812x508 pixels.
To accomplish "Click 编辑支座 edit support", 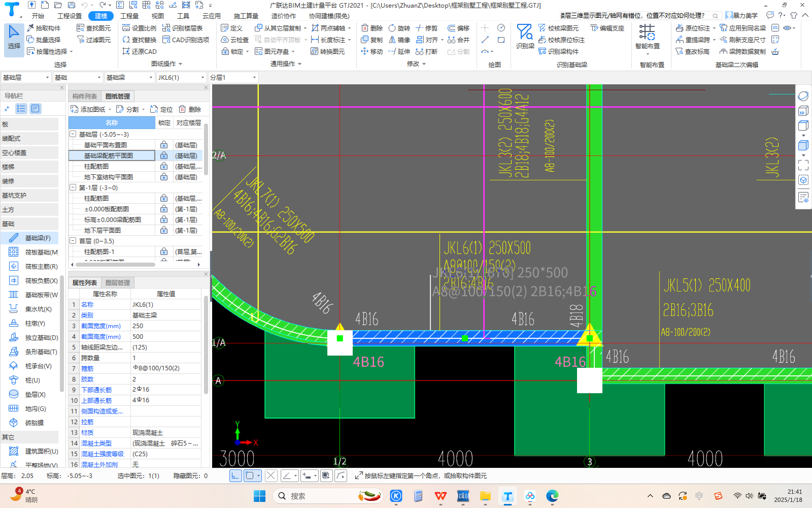I will point(607,28).
